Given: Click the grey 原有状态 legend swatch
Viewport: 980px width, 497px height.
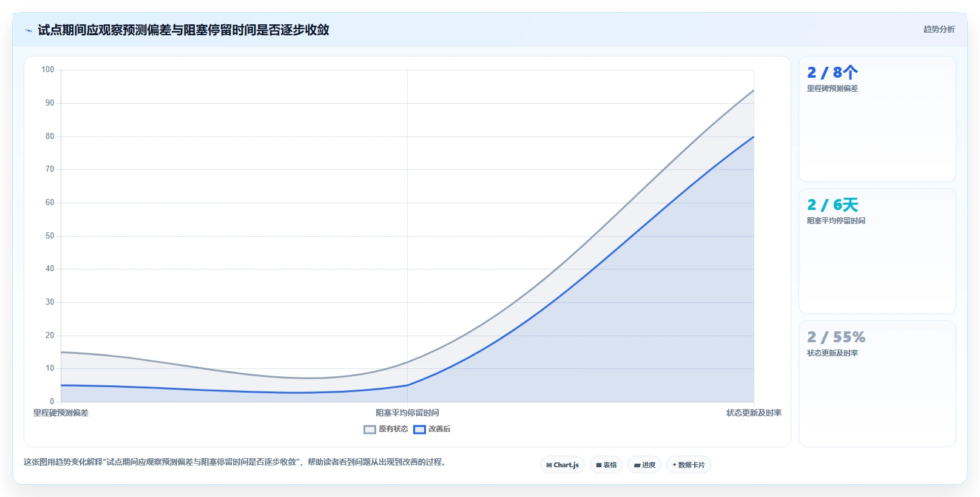Looking at the screenshot, I should tap(370, 430).
